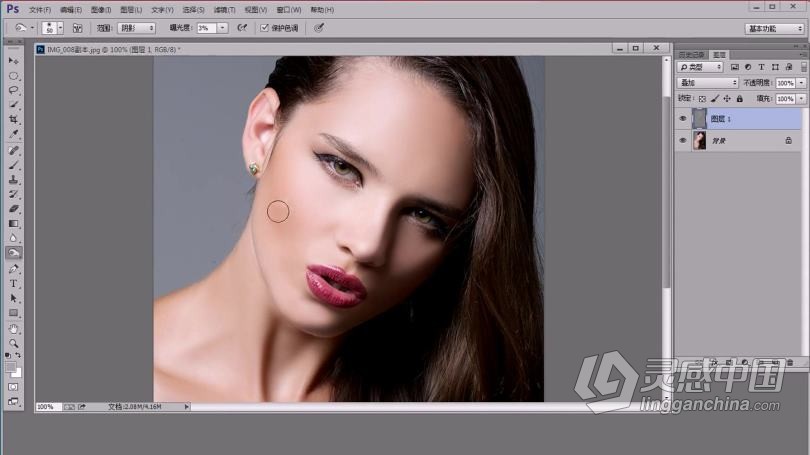
Task: Select the Zoom tool
Action: 13,343
